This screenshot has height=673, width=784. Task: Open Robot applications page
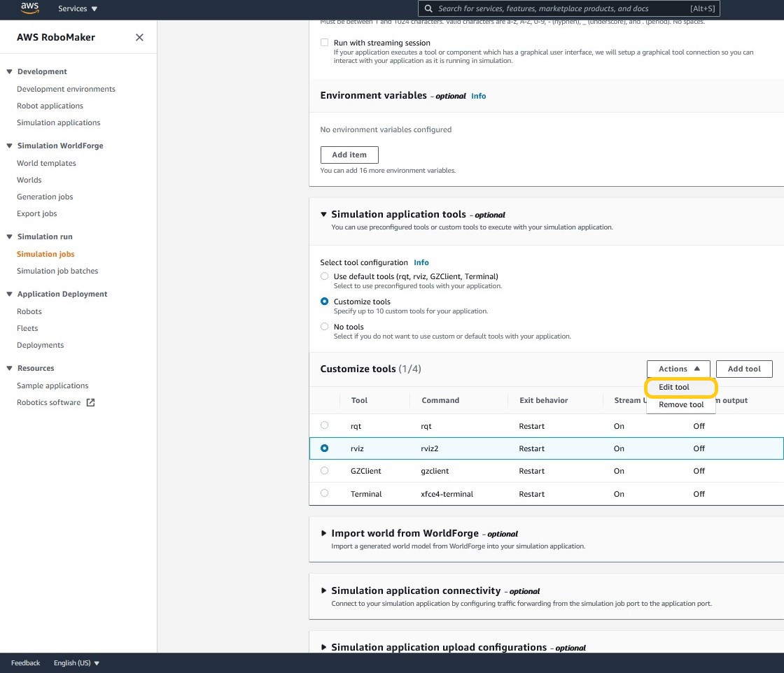click(x=50, y=106)
